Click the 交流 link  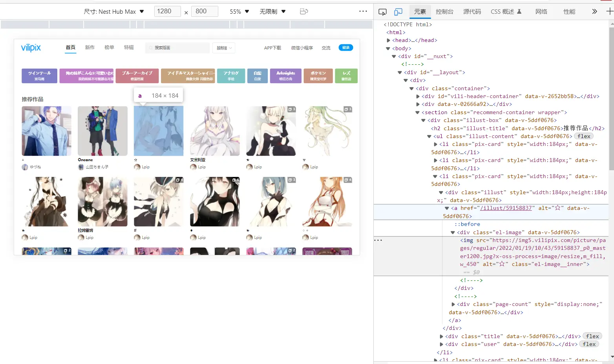(x=326, y=48)
